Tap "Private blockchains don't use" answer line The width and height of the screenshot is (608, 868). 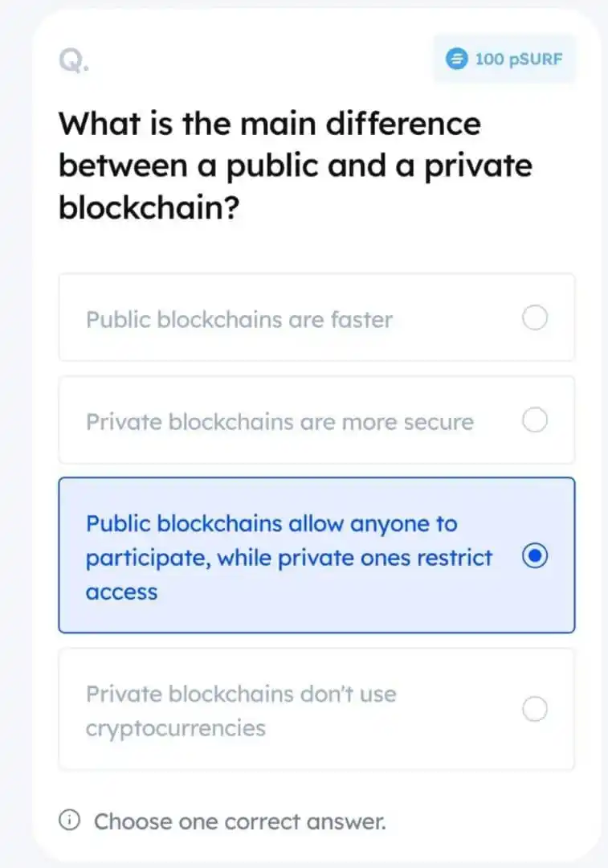pos(241,694)
